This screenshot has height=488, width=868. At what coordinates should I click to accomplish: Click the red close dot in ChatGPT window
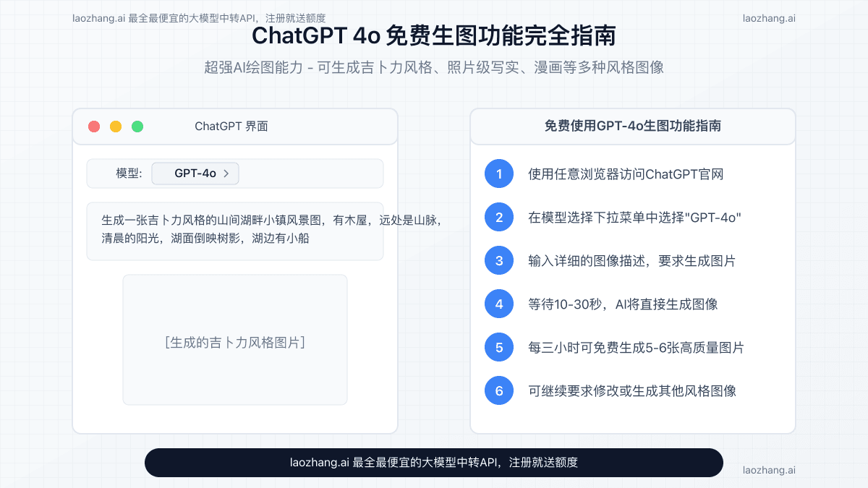(x=94, y=127)
